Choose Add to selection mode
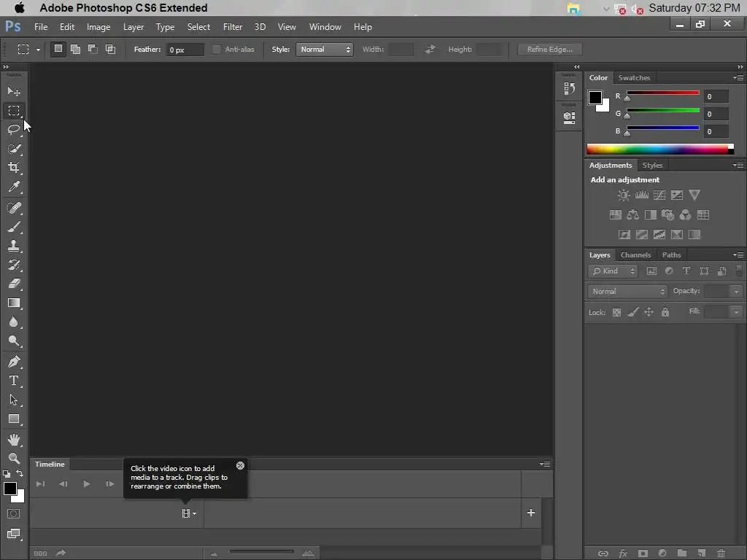747x560 pixels. [75, 49]
